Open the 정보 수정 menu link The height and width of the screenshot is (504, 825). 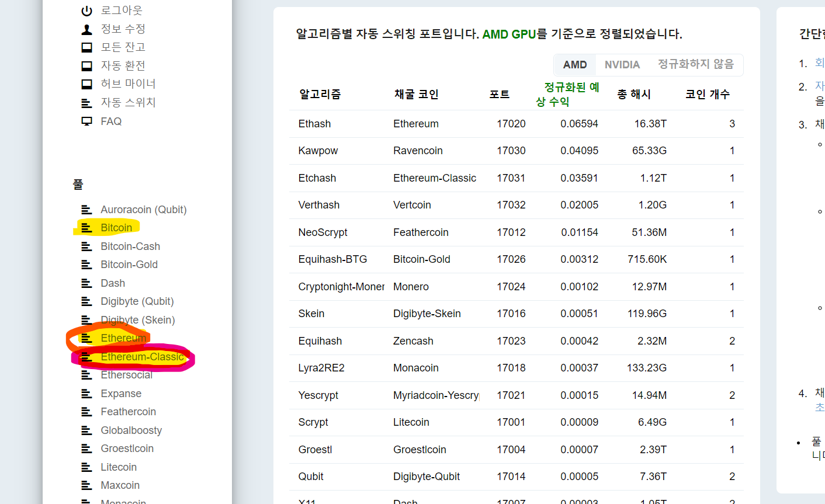(x=123, y=29)
